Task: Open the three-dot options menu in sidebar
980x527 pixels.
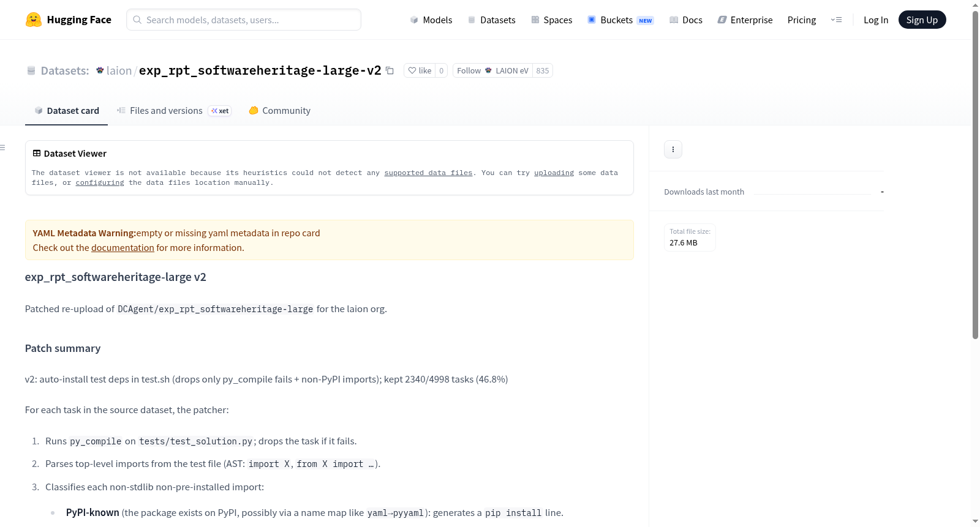Action: [x=673, y=149]
